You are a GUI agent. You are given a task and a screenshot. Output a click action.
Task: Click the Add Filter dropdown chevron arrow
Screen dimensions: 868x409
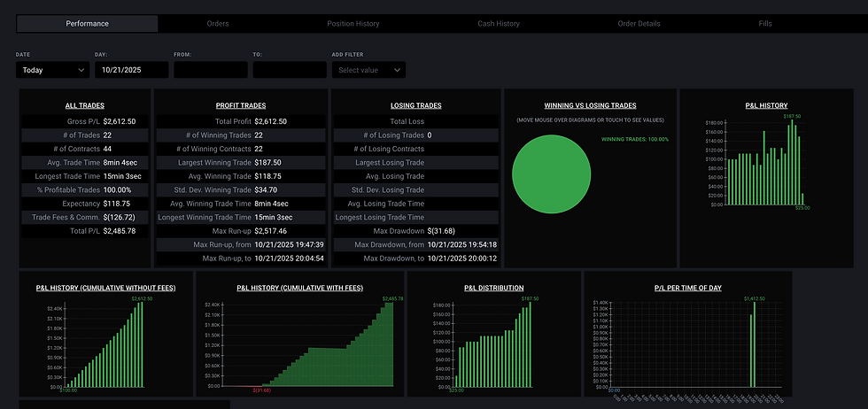click(397, 70)
